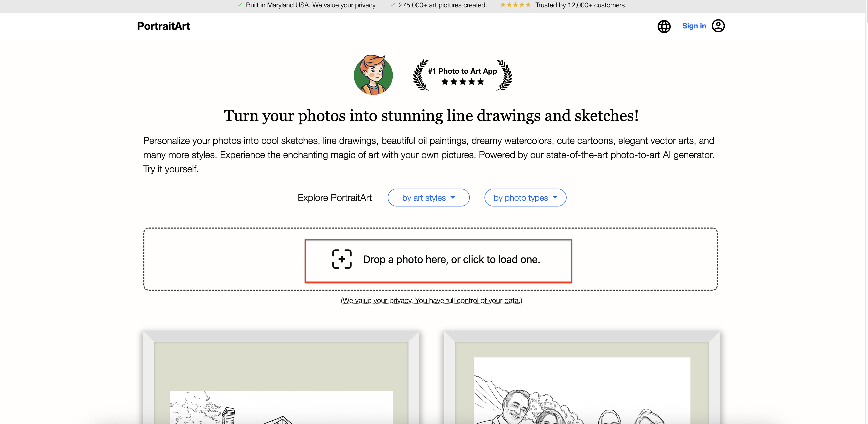Click the user account profile icon

(x=718, y=26)
